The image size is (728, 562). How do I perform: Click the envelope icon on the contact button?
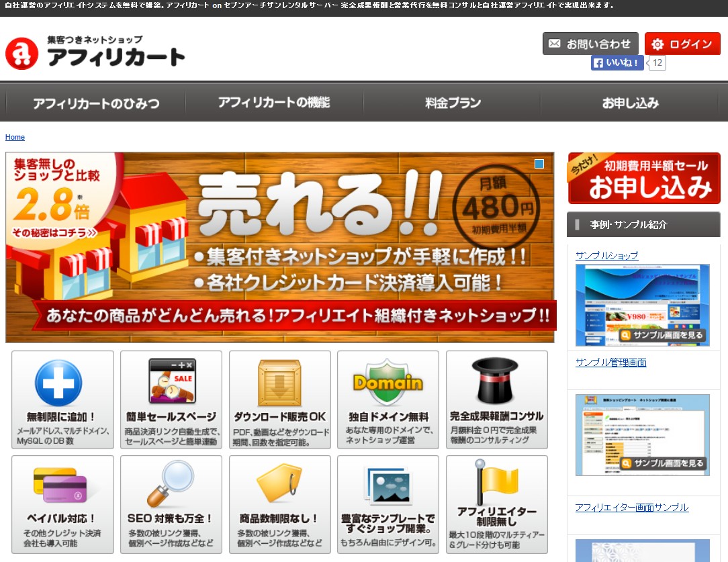554,44
